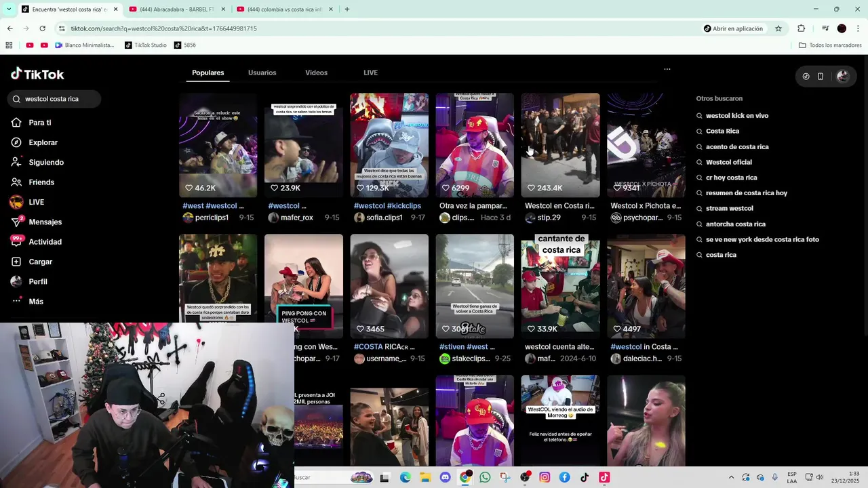
Task: Open three-dot menu beside LIVE tab
Action: tap(667, 69)
